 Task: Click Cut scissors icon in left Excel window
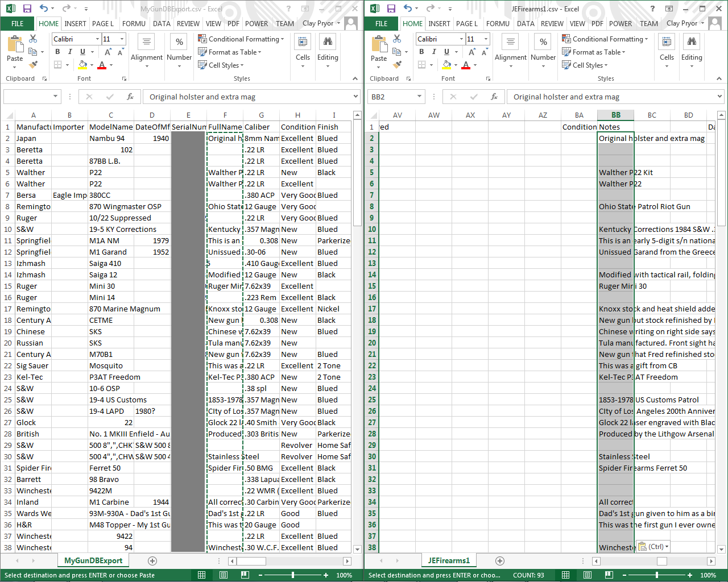[33, 39]
